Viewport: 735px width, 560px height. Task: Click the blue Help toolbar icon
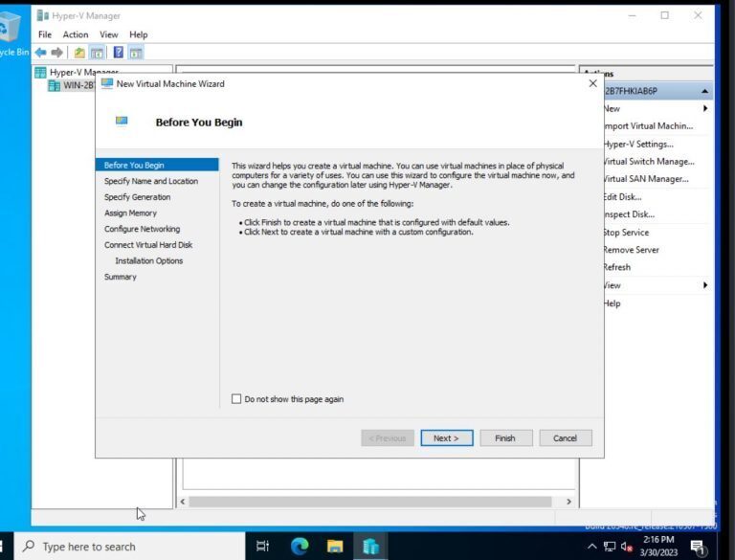(x=119, y=53)
